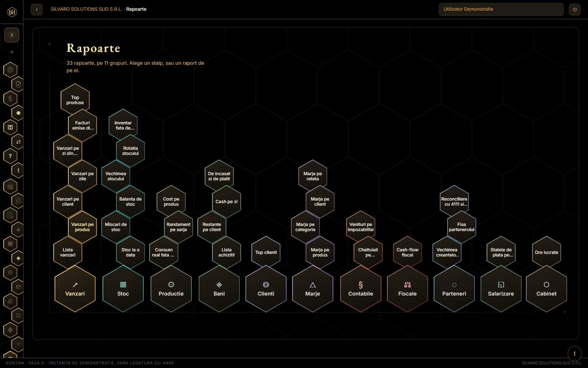Open the Clienti group hexagon
This screenshot has height=368, width=588.
(266, 289)
